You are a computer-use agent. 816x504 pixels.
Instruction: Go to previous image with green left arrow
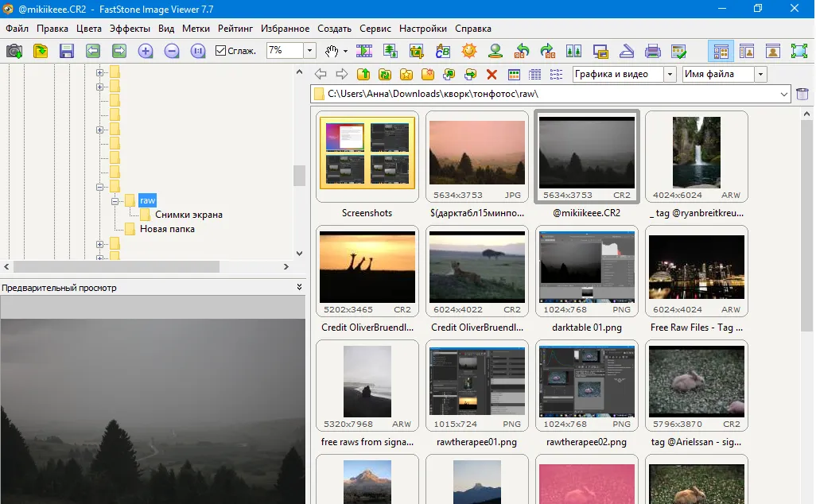pos(93,51)
